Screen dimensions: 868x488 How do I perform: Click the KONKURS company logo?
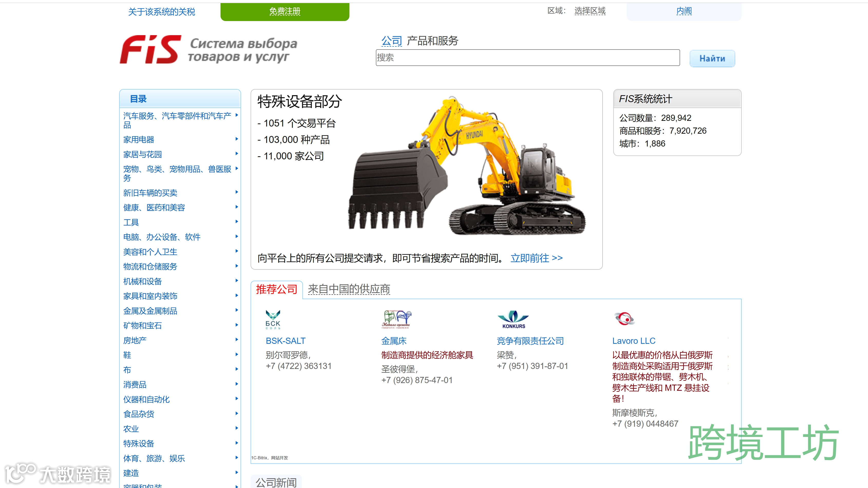[513, 319]
